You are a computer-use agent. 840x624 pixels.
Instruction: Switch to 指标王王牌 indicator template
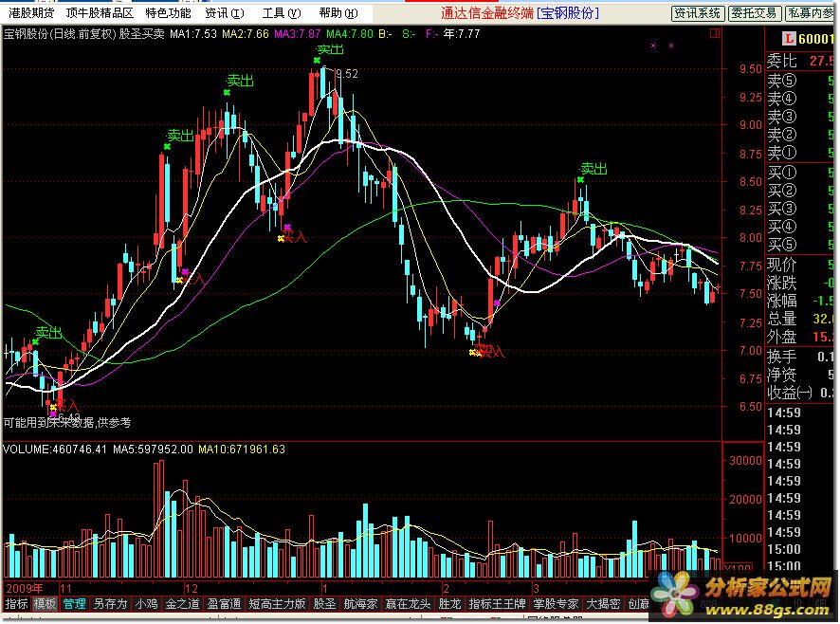[x=497, y=604]
